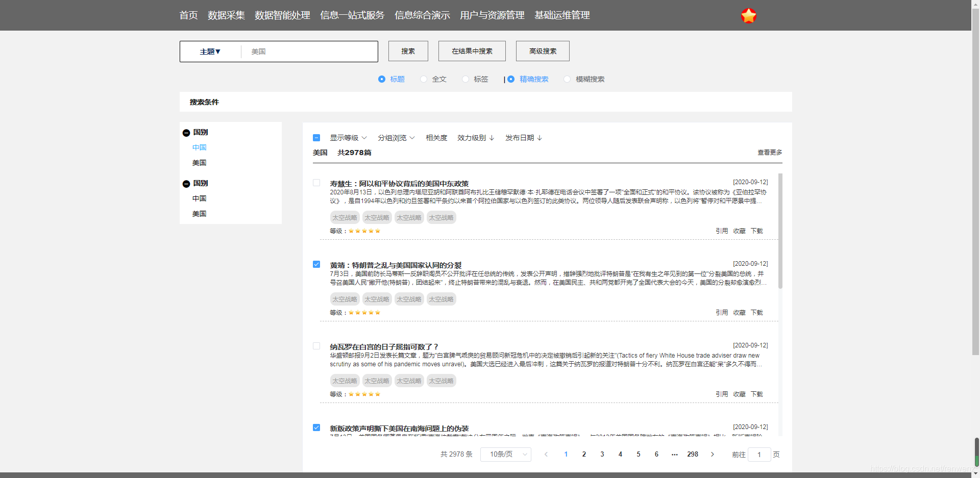Select 中国 under the second 国别 group
The height and width of the screenshot is (478, 980).
pos(199,198)
